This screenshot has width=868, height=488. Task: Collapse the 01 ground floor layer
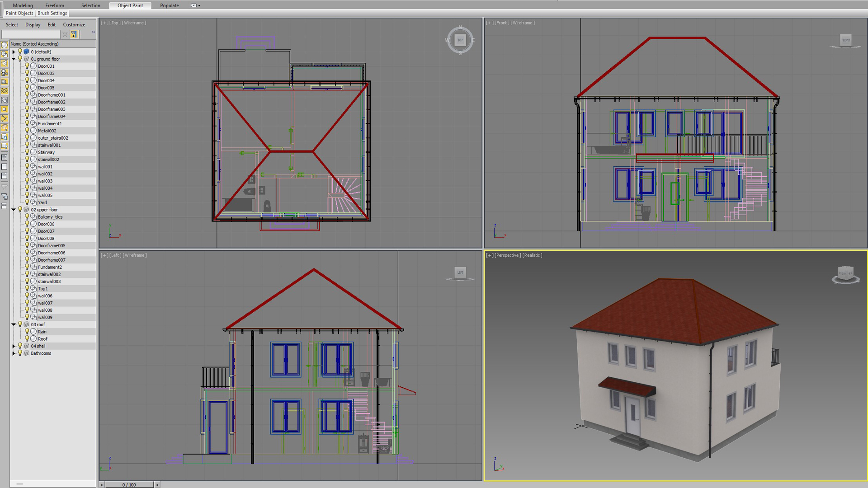14,59
